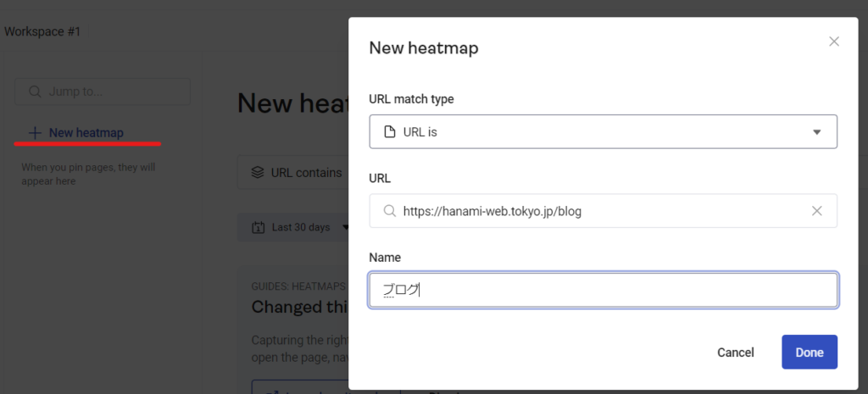Close the New heatmap dialog with X
Screen dimensions: 868x394
(x=834, y=42)
